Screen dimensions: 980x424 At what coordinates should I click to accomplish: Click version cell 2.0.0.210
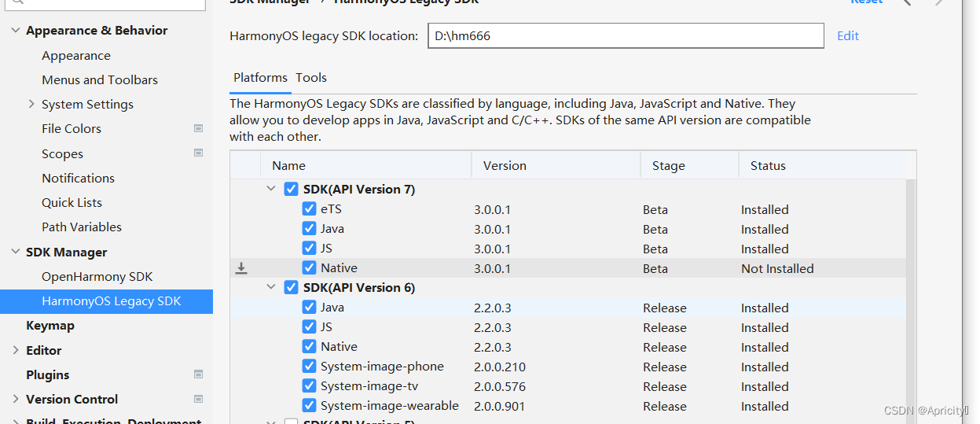coord(500,367)
